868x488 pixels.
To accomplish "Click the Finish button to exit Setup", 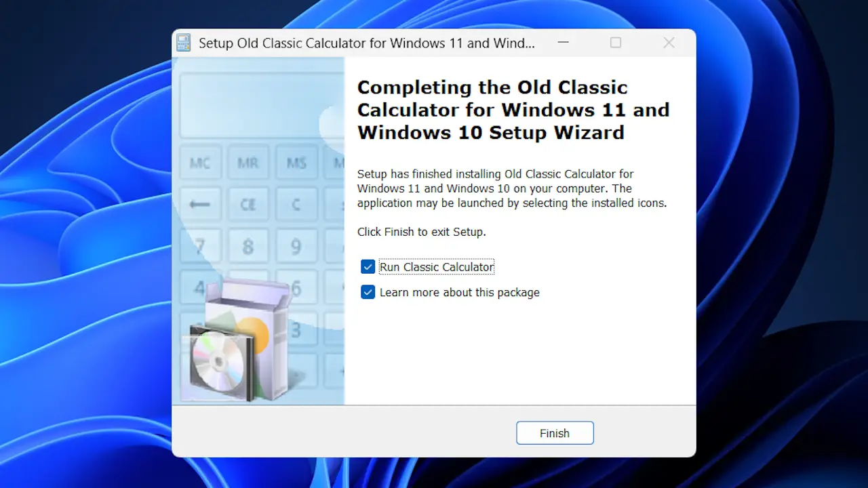I will click(x=555, y=433).
